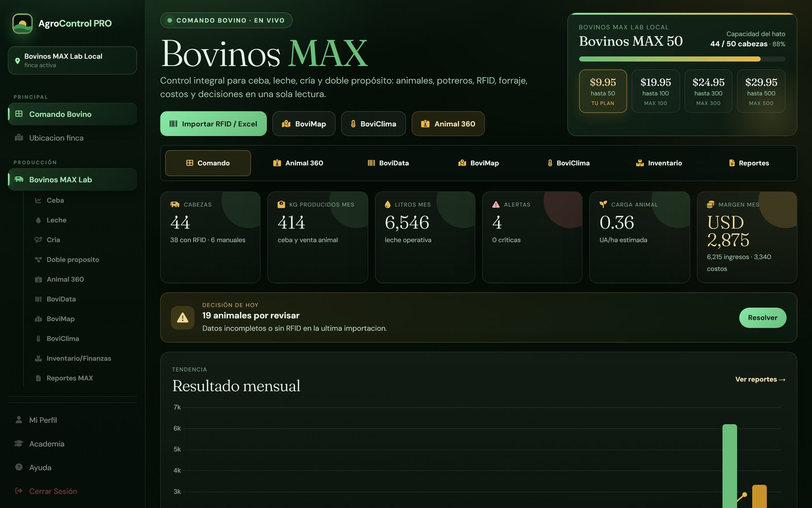Viewport: 812px width, 508px height.
Task: Click the herd capacity progress bar
Action: (x=682, y=59)
